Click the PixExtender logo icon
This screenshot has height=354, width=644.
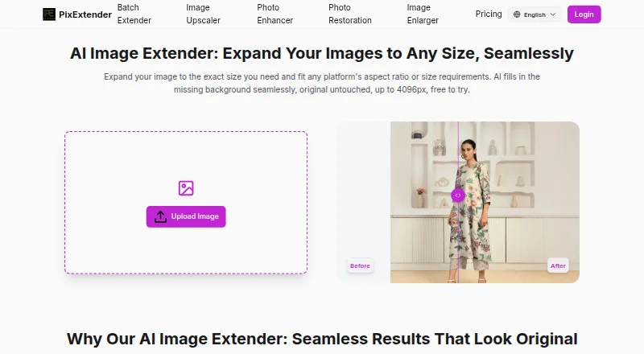point(49,14)
